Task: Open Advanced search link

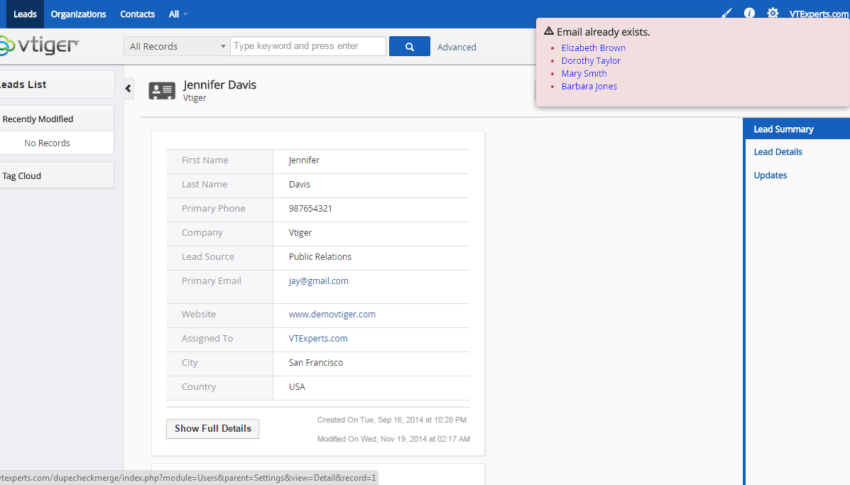Action: (456, 47)
